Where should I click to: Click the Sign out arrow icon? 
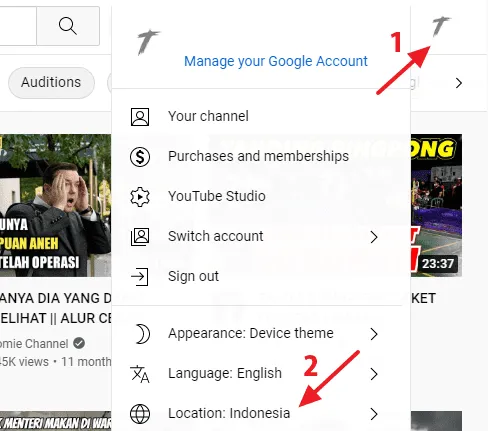pyautogui.click(x=139, y=277)
